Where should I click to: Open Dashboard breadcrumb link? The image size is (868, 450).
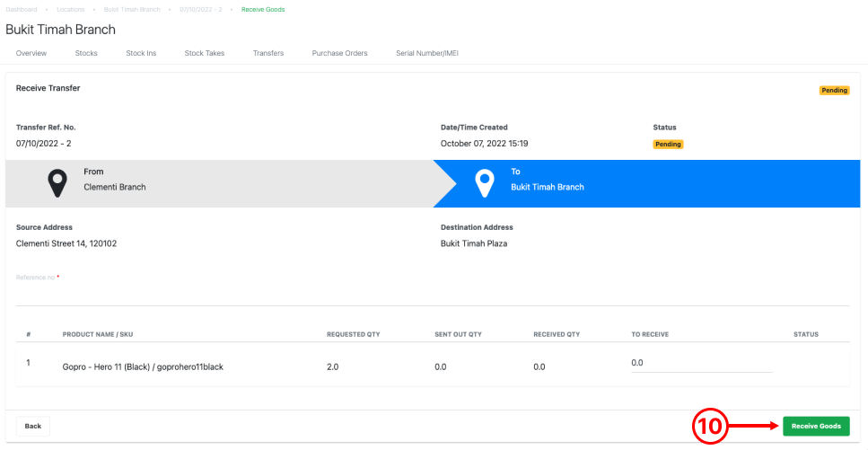22,9
